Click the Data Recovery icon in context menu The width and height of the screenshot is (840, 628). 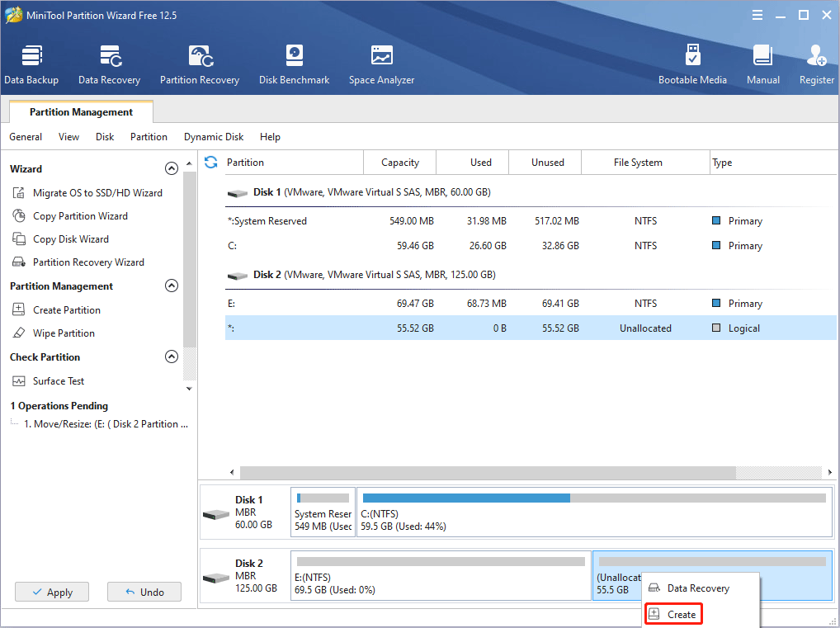click(654, 588)
